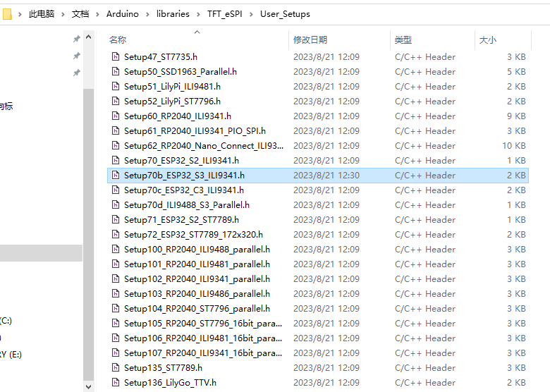The width and height of the screenshot is (550, 392).
Task: Click the 2023/8/21 12:30 modified date
Action: coord(326,176)
